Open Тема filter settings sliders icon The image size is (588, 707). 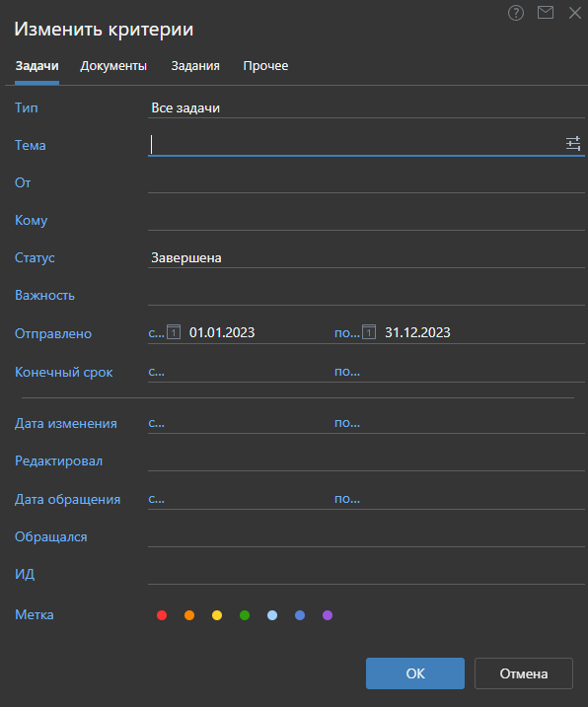pyautogui.click(x=573, y=144)
